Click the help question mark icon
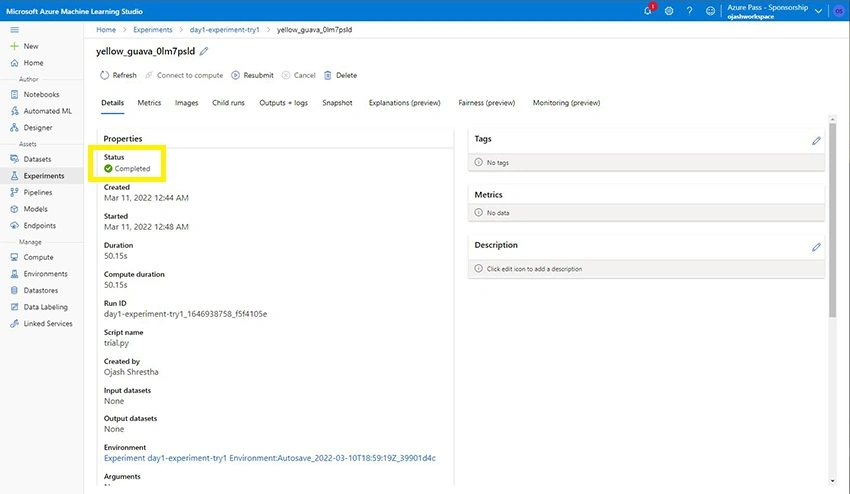 point(689,11)
